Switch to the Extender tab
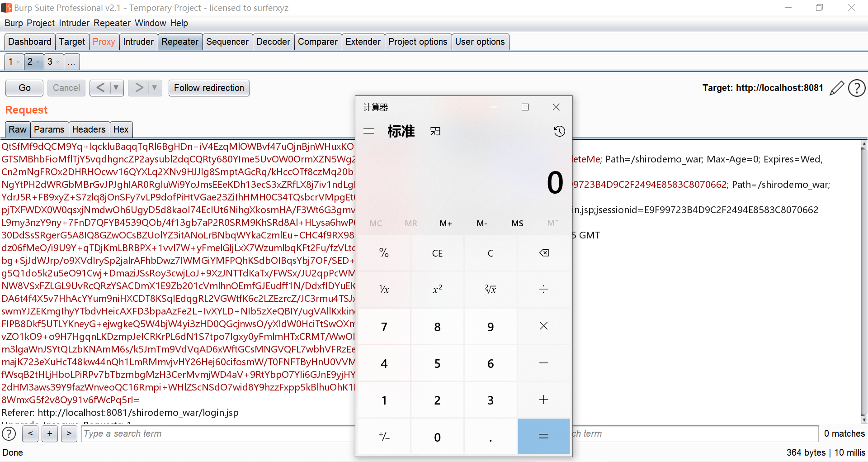 [x=363, y=42]
